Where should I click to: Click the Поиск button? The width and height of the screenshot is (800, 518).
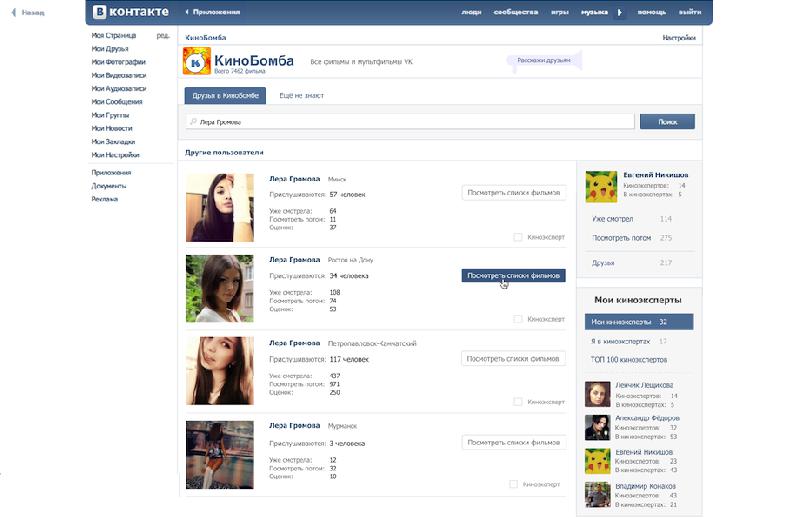coord(667,121)
